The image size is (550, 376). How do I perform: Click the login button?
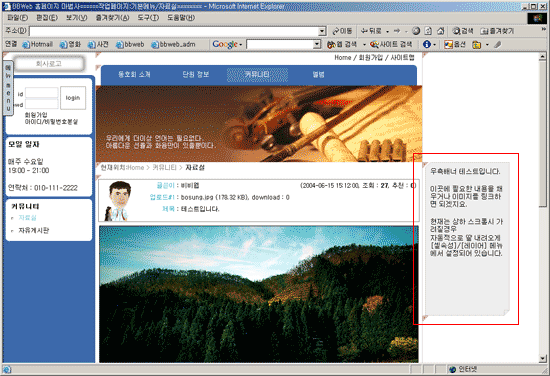(73, 98)
